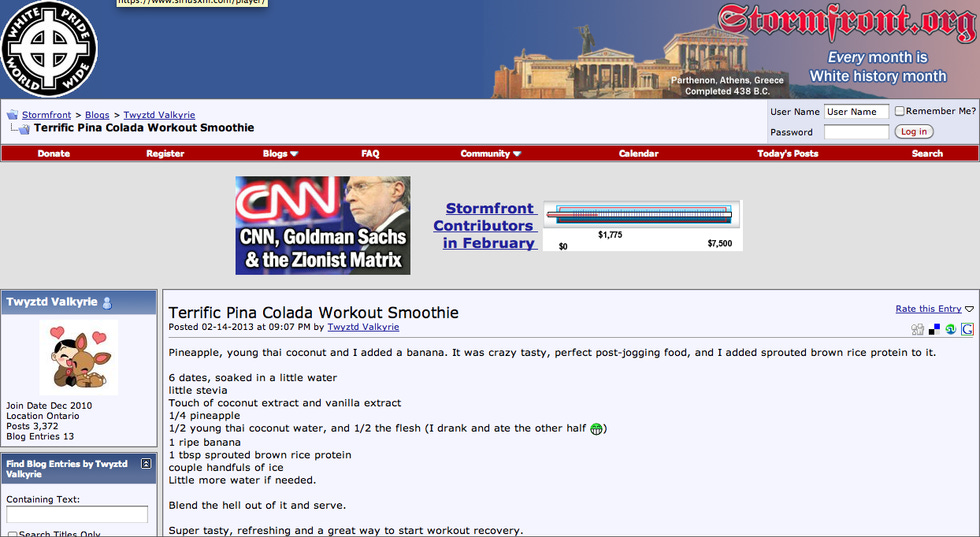
Task: Click the Contributors in February link
Action: [x=485, y=226]
